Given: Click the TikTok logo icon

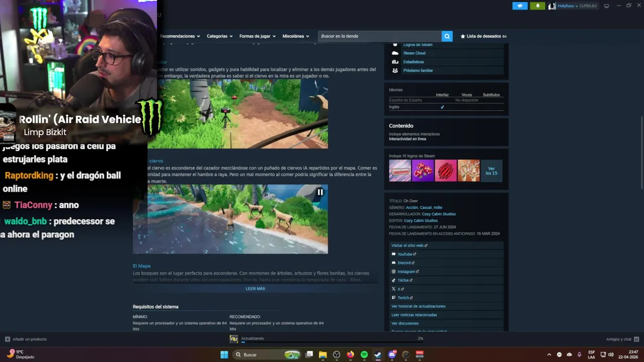Looking at the screenshot, I should click(x=393, y=280).
